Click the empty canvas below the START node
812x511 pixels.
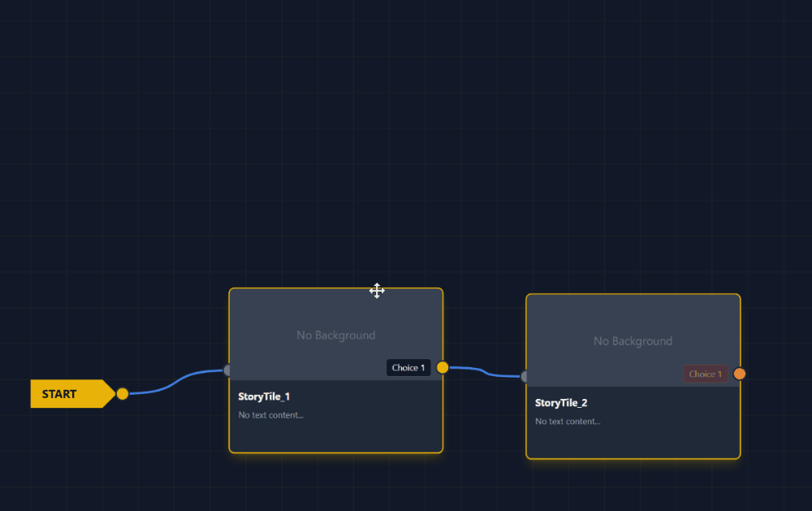(x=73, y=463)
